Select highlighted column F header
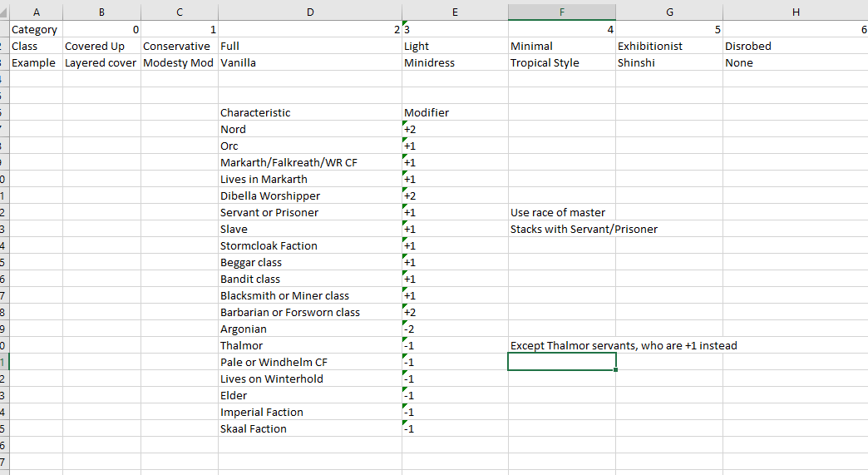Screen dimensions: 868x475 point(562,12)
